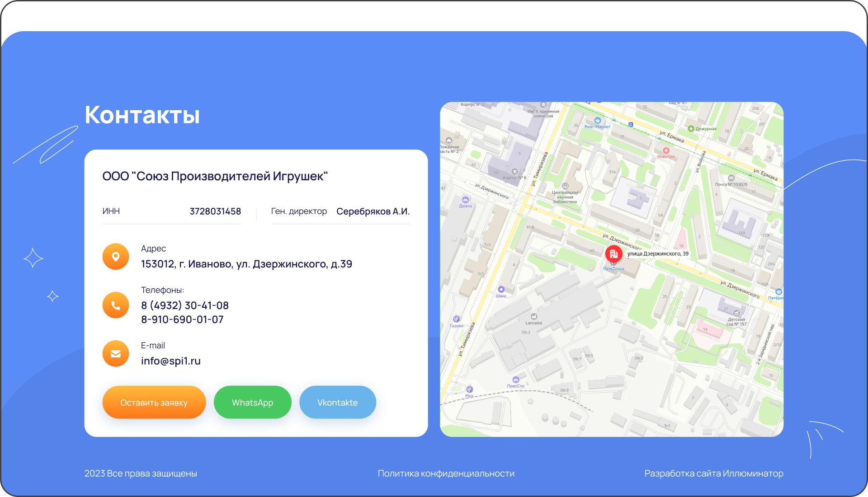The width and height of the screenshot is (868, 497).
Task: Click the Газойл fuel station icon on map
Action: (x=457, y=319)
